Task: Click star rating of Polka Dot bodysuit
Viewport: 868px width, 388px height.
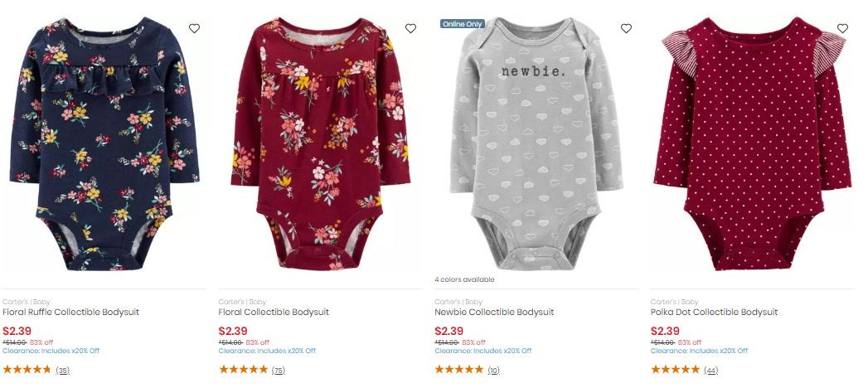Action: pyautogui.click(x=675, y=369)
